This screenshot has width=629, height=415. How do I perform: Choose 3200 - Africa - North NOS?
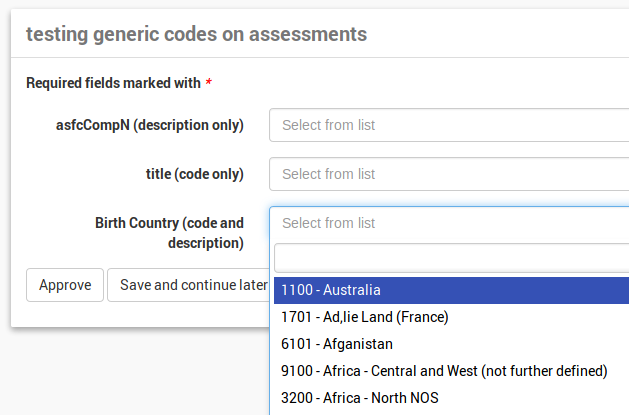[359, 398]
